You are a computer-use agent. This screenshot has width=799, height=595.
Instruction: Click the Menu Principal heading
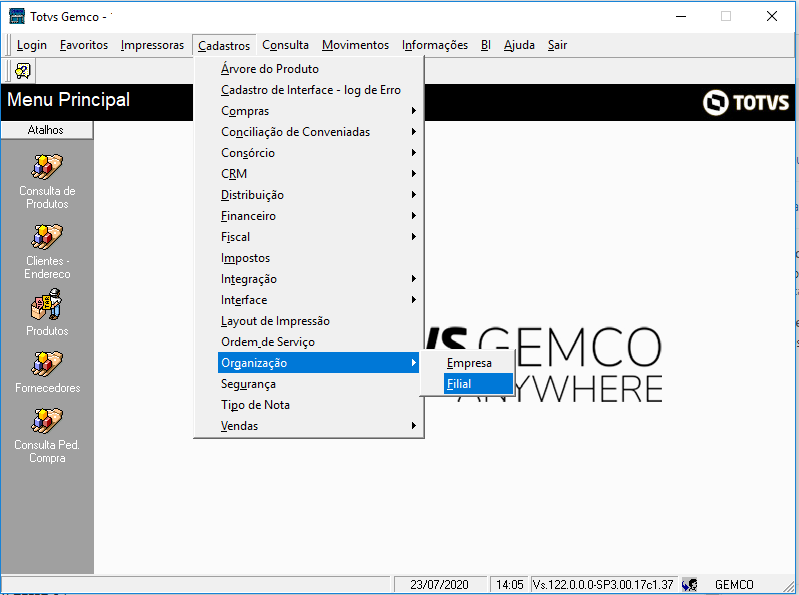coord(68,99)
